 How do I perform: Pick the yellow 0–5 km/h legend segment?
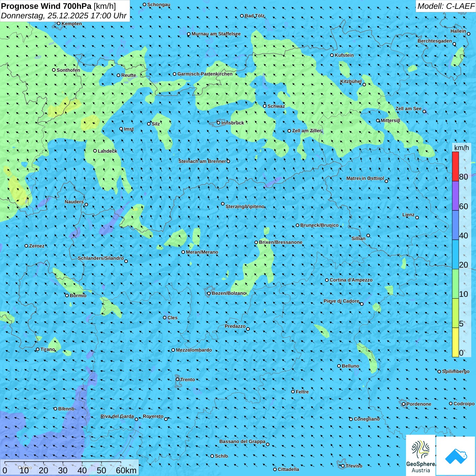[455, 342]
